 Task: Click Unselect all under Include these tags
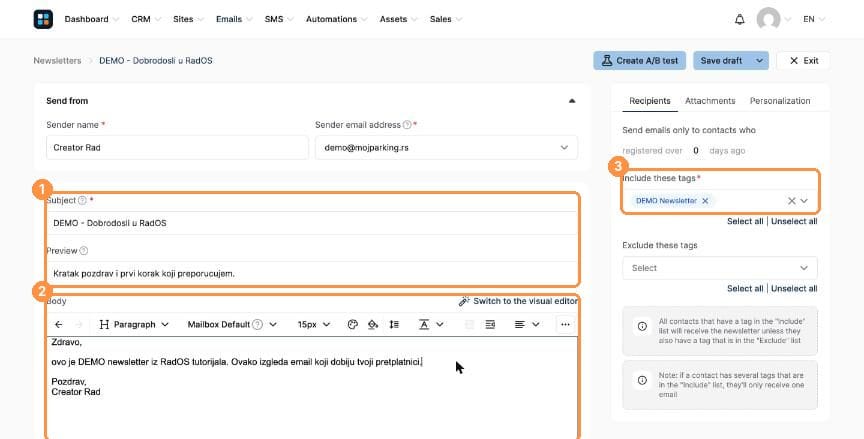794,221
